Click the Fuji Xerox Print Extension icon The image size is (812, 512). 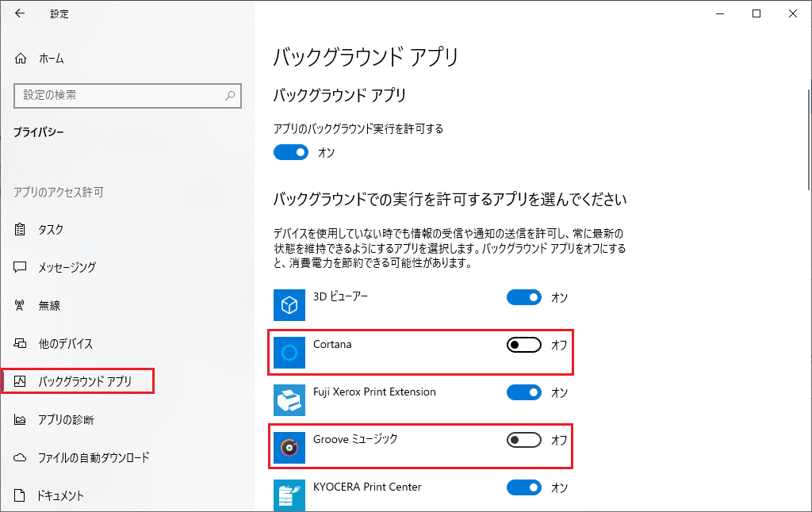289,400
